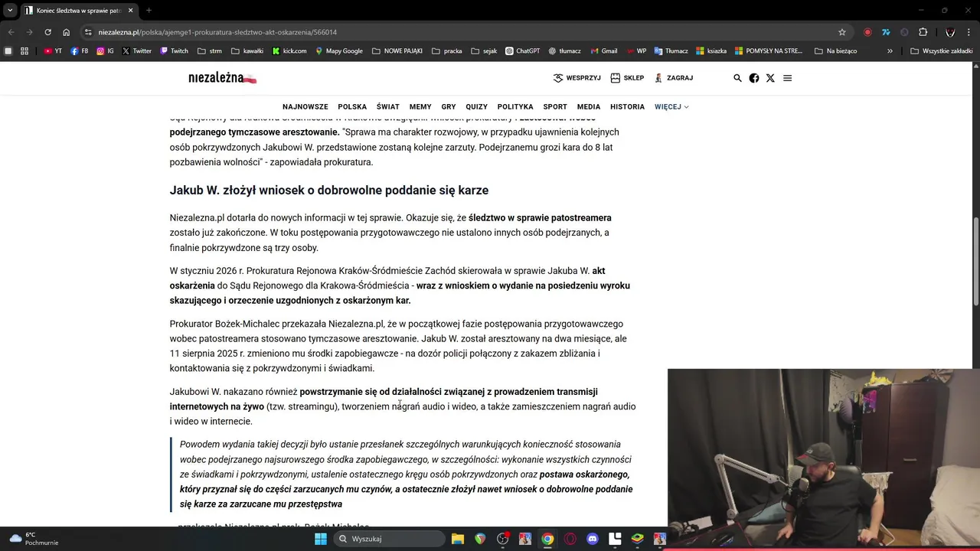The image size is (980, 551).
Task: Open the Mapy Google bookmark
Action: pyautogui.click(x=339, y=51)
